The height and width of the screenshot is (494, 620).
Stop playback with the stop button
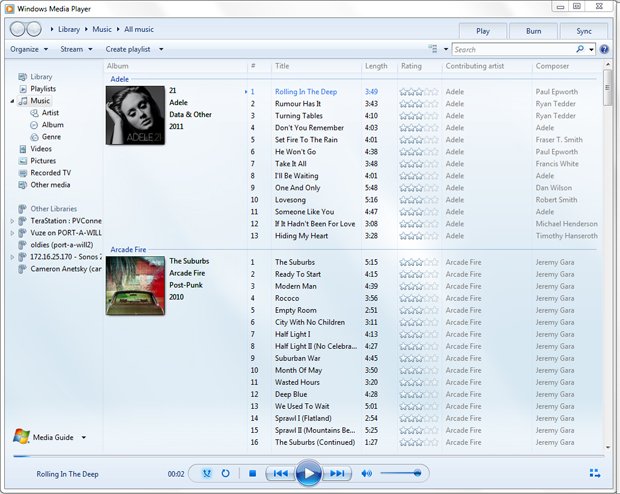253,473
